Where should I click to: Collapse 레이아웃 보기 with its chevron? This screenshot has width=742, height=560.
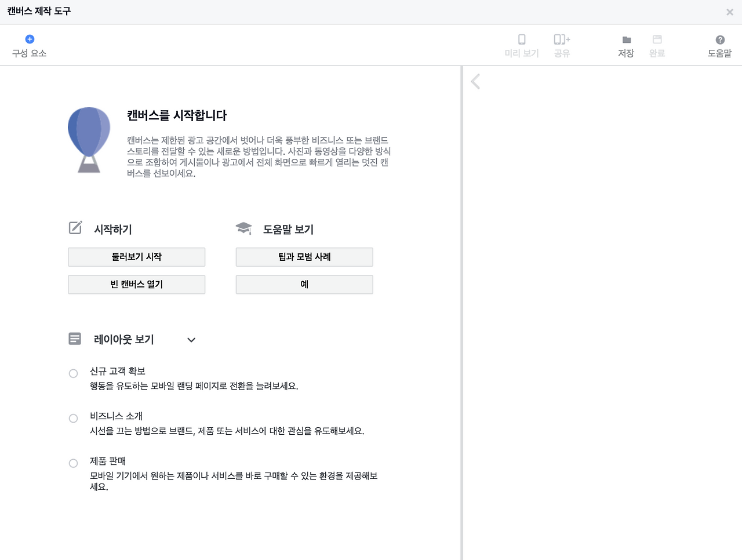(x=191, y=340)
